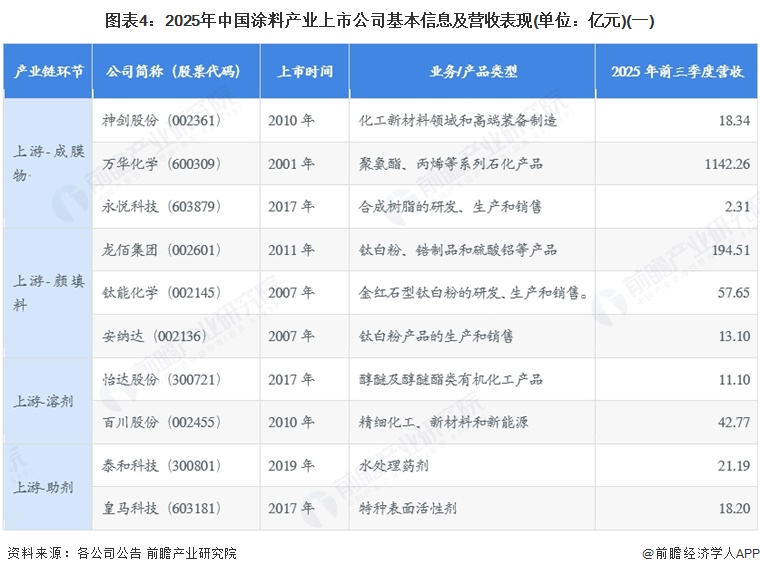
Task: Select the 上市时间 column header
Action: [x=304, y=71]
